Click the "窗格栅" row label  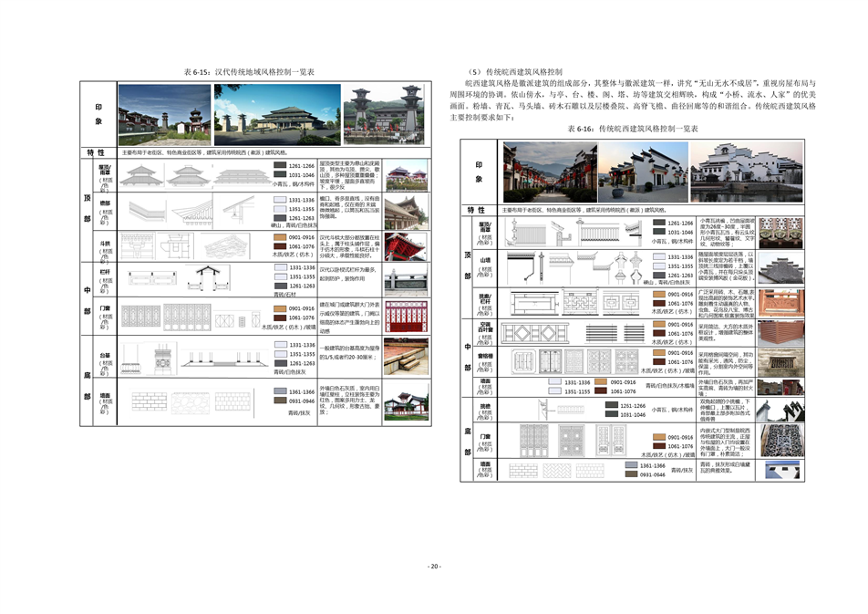485,356
